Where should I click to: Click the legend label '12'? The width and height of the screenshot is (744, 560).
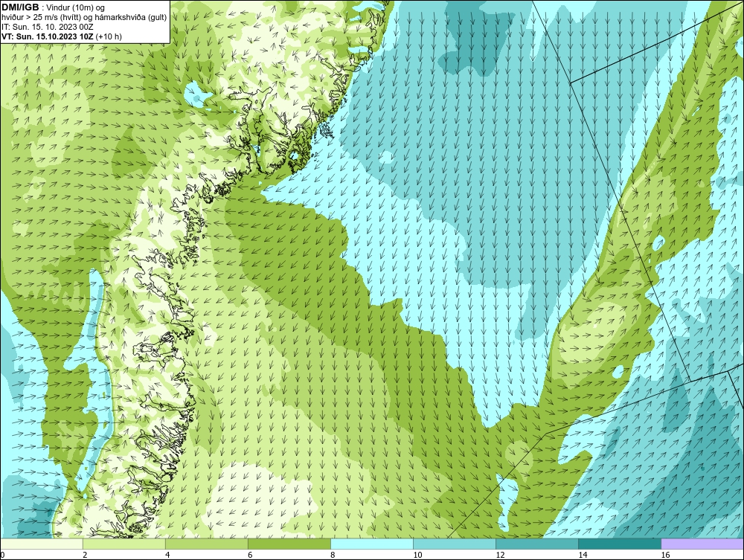(500, 555)
